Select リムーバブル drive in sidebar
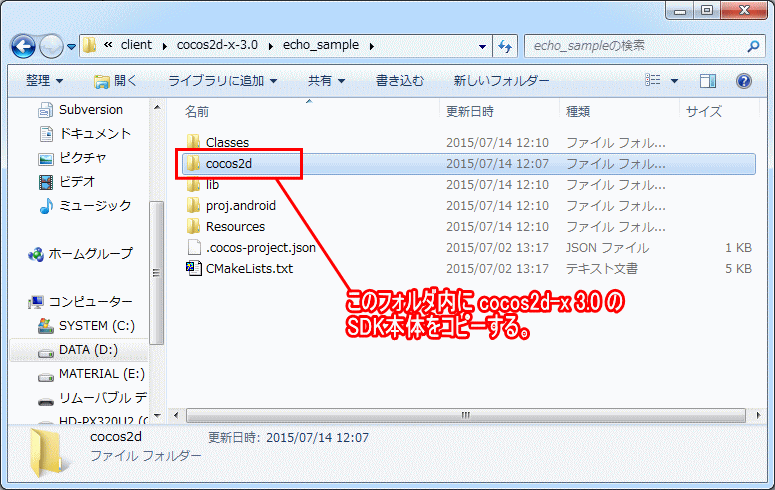This screenshot has width=775, height=490. tap(102, 398)
